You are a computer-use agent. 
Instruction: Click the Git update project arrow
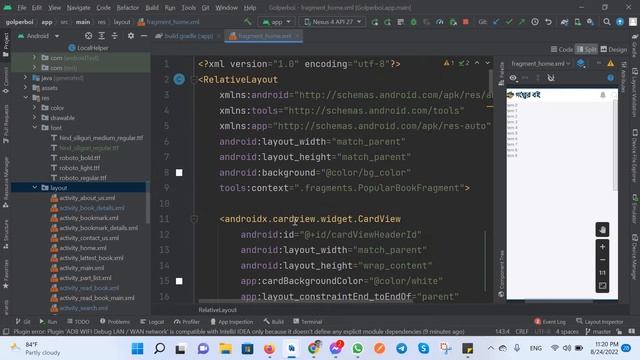coord(496,22)
